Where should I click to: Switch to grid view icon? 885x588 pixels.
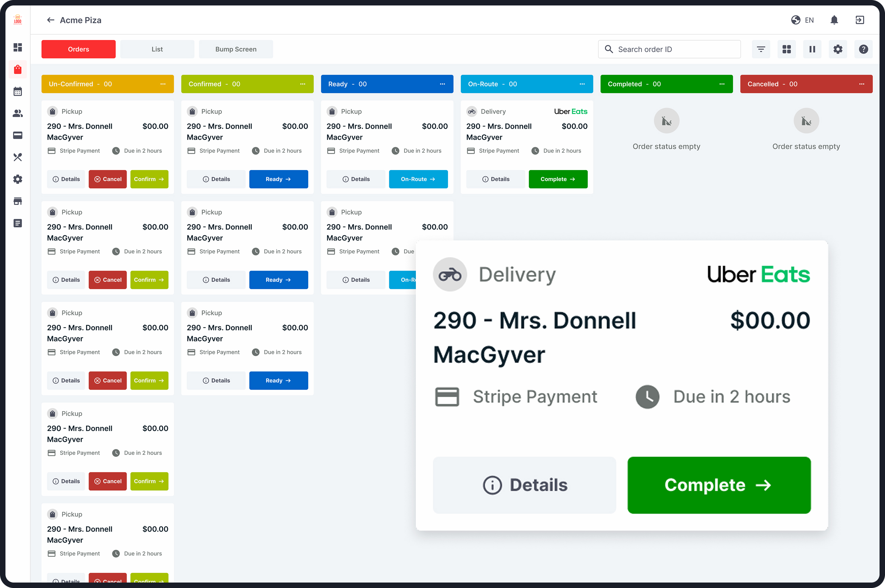tap(786, 49)
